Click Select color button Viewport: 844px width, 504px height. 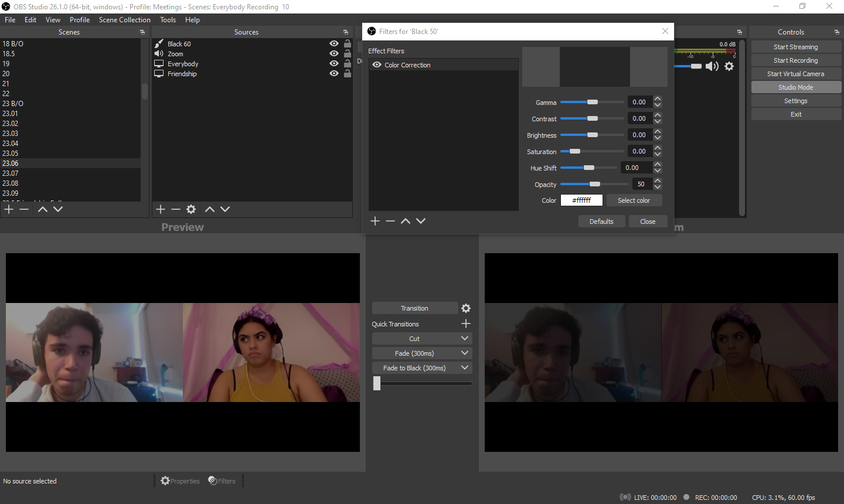(x=634, y=200)
